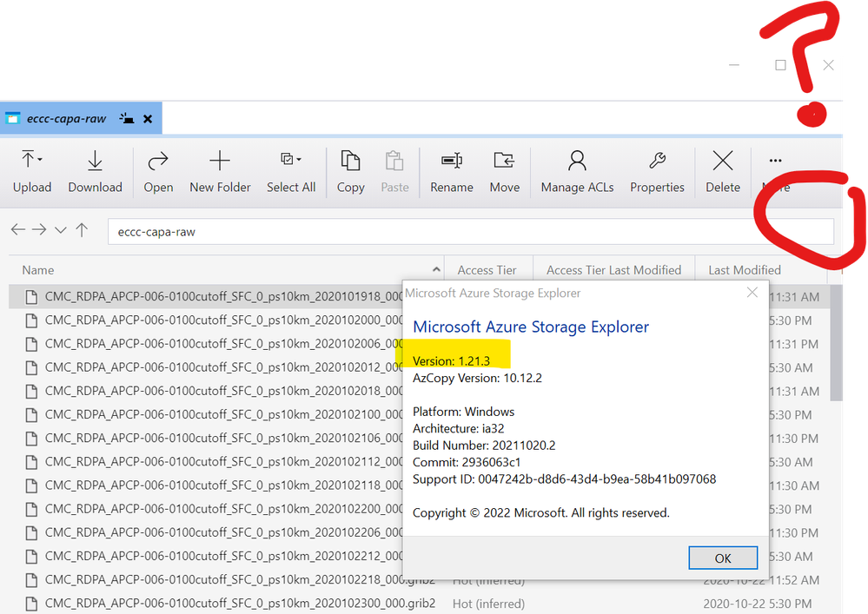Click the Move toolbar button

pyautogui.click(x=504, y=172)
